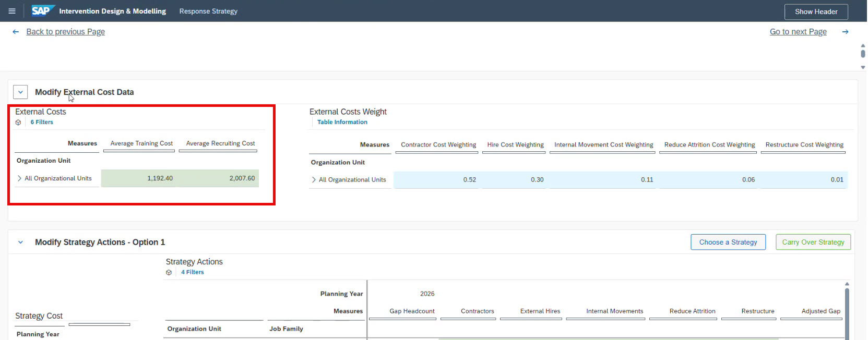Click the next page arrow icon

[845, 32]
